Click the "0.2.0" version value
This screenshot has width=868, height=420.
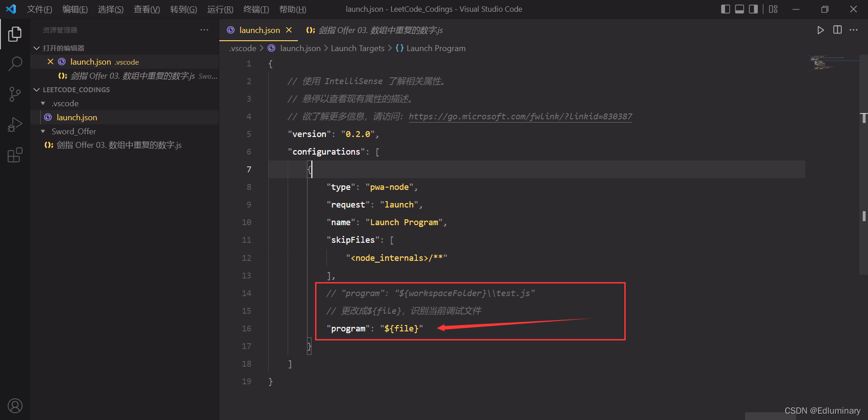(358, 134)
